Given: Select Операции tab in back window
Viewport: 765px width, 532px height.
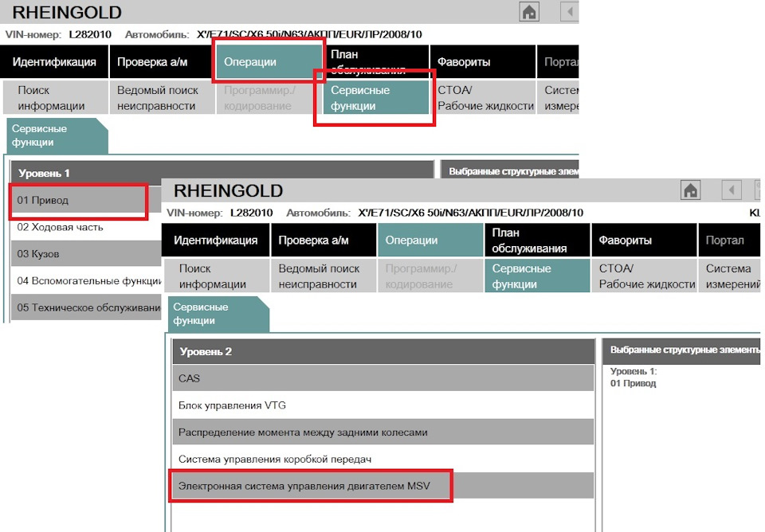Looking at the screenshot, I should pyautogui.click(x=269, y=62).
